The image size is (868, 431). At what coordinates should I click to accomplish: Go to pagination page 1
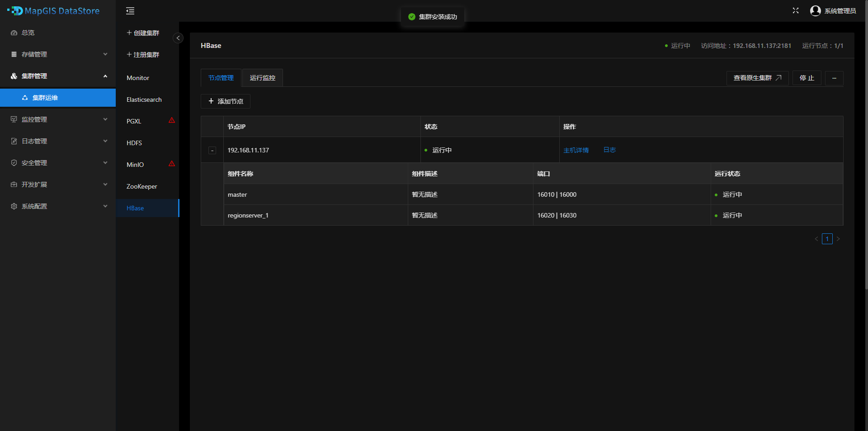point(827,239)
